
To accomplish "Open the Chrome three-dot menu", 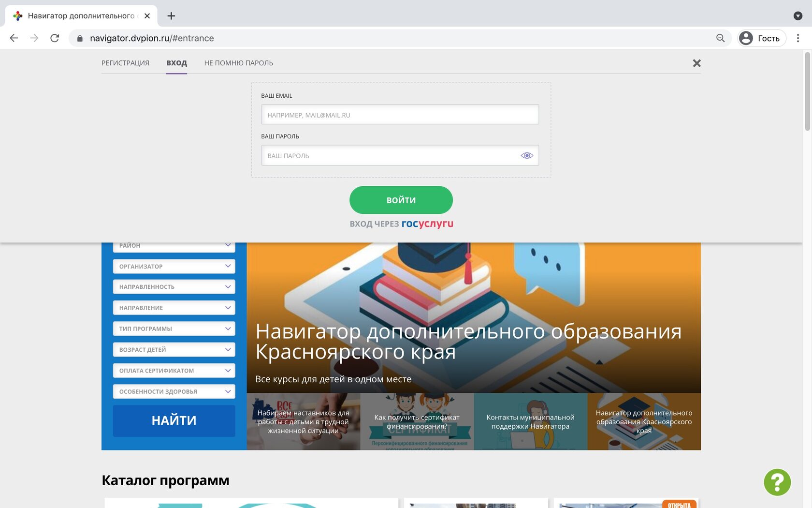I will [x=798, y=38].
